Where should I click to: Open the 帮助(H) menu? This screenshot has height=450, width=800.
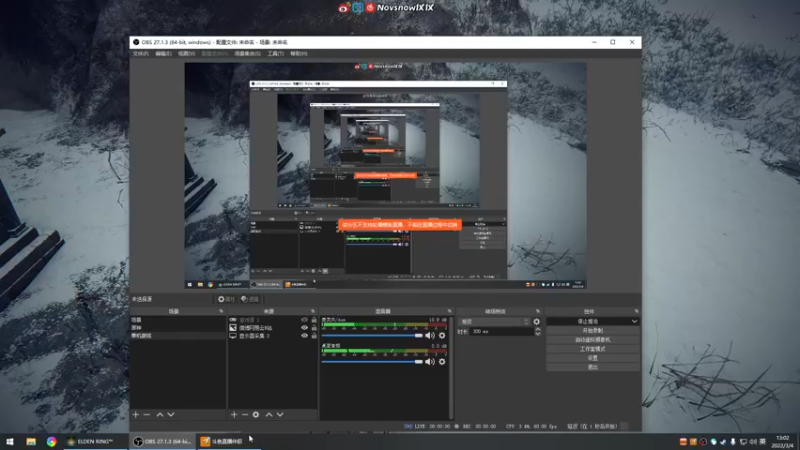[x=299, y=54]
